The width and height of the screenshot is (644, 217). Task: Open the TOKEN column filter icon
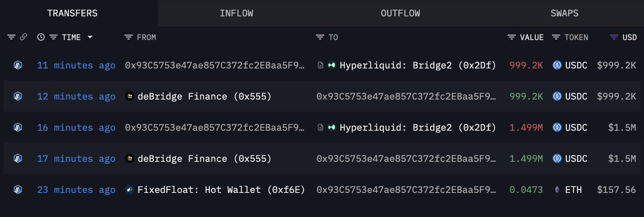point(555,38)
